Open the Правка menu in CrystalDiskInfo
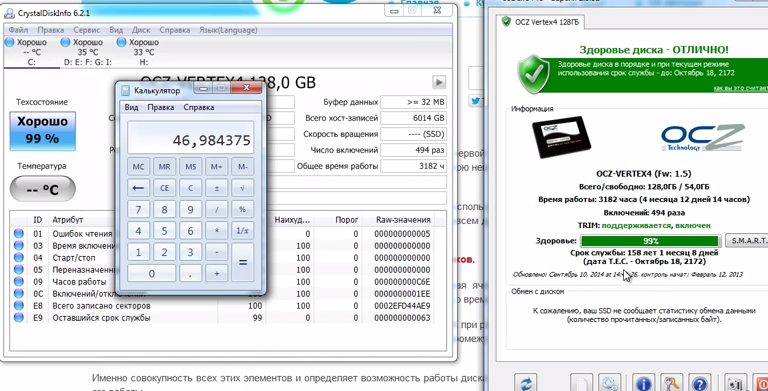Viewport: 768px width, 391px height. pos(50,30)
